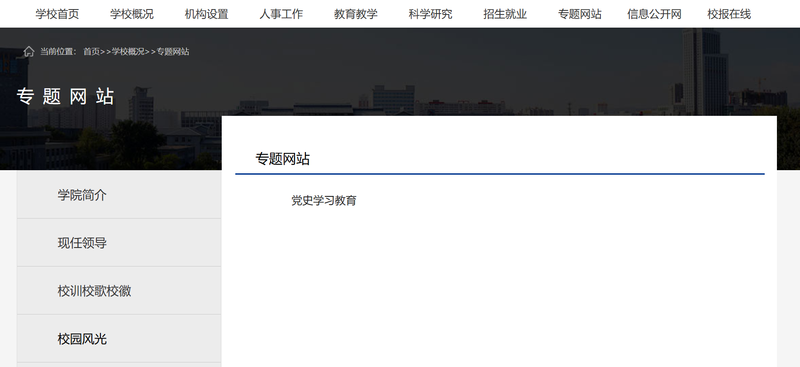Click 专题网站 in the top navigation bar
The height and width of the screenshot is (367, 800).
point(580,14)
